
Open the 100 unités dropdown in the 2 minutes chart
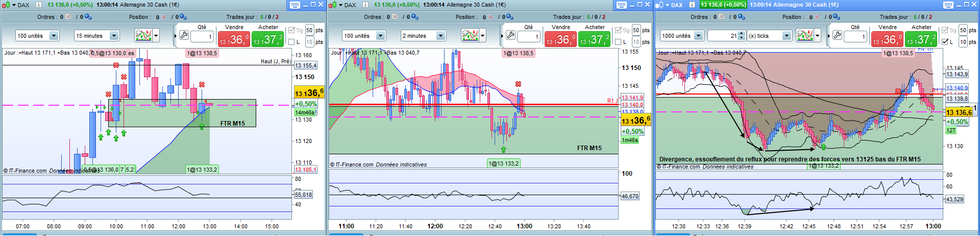[x=380, y=36]
